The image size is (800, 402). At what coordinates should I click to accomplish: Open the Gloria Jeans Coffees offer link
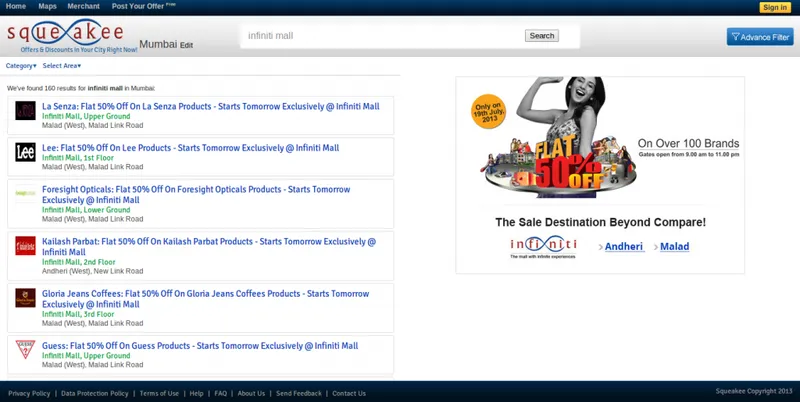tap(206, 299)
